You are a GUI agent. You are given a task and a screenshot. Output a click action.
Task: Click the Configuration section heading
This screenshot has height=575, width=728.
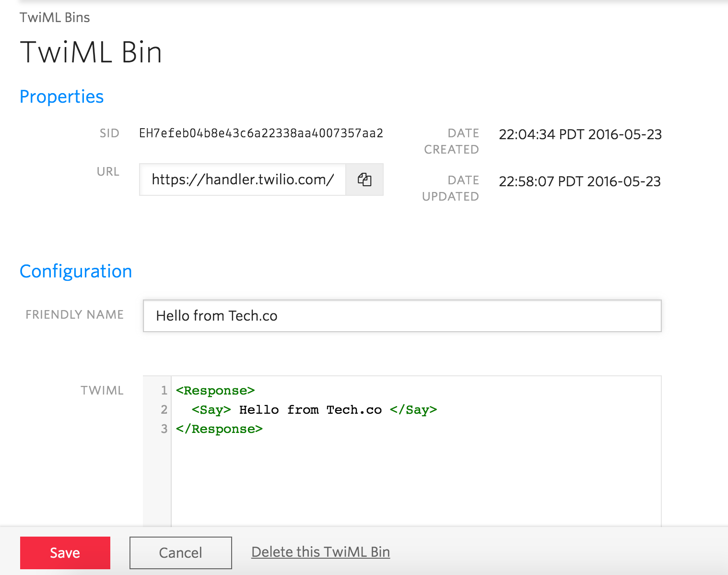[75, 271]
